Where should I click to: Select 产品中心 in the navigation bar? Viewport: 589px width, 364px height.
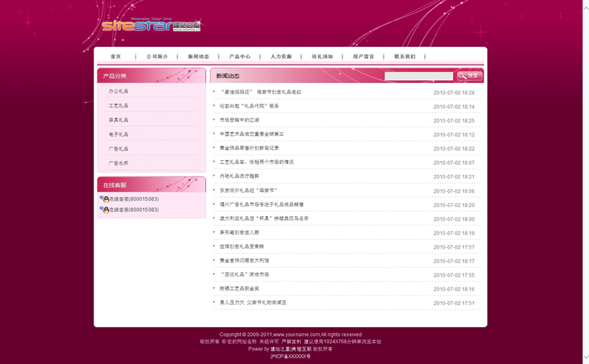pyautogui.click(x=239, y=57)
